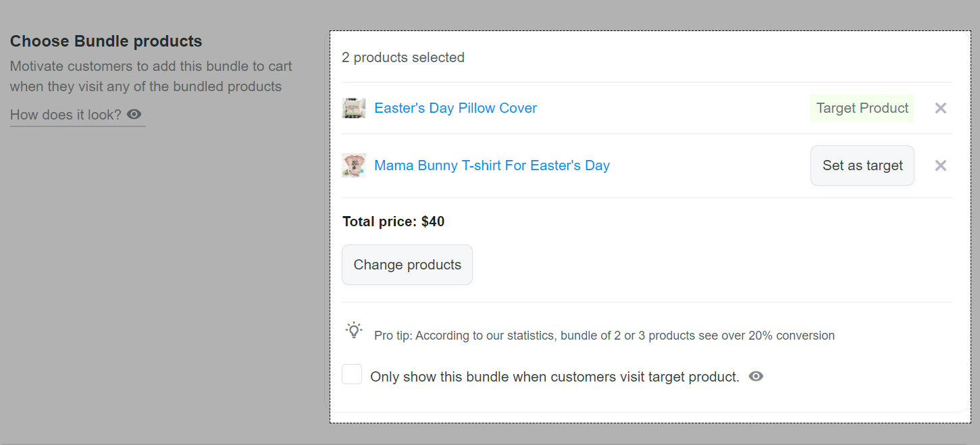This screenshot has height=445, width=980.
Task: Open the Mama Bunny T-shirt For Easter's Day link
Action: click(492, 165)
